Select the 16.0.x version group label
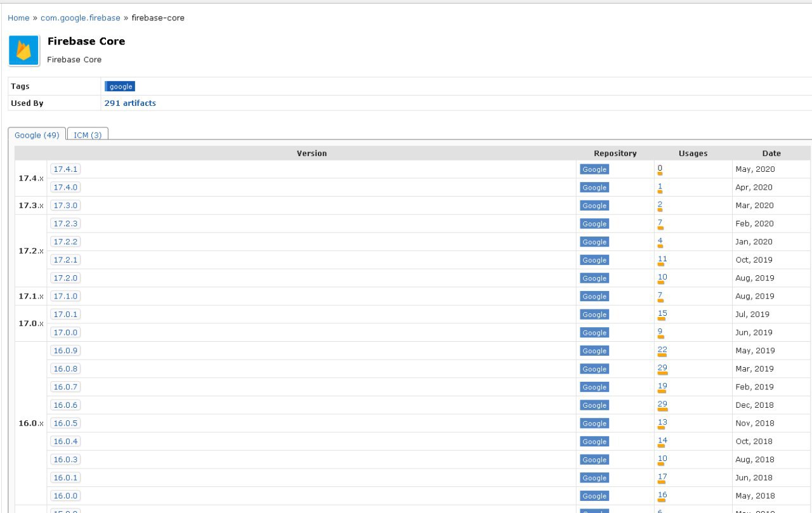Image resolution: width=812 pixels, height=513 pixels. [x=31, y=424]
